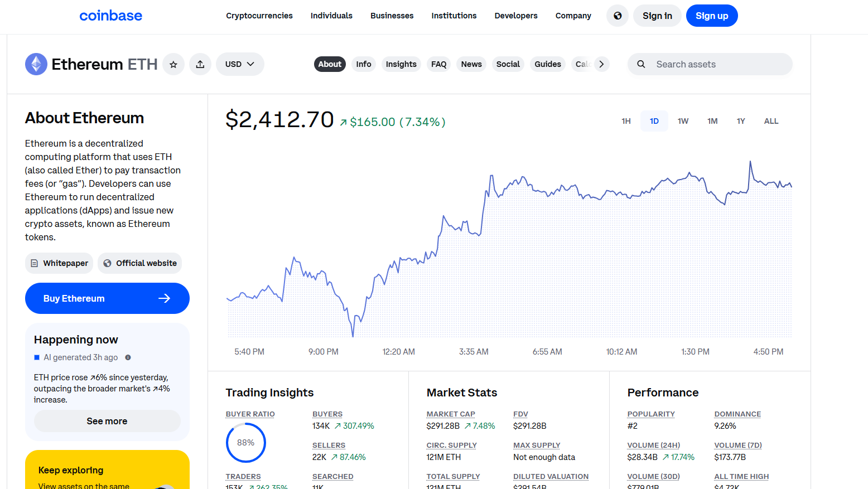Select the About tab

(330, 64)
